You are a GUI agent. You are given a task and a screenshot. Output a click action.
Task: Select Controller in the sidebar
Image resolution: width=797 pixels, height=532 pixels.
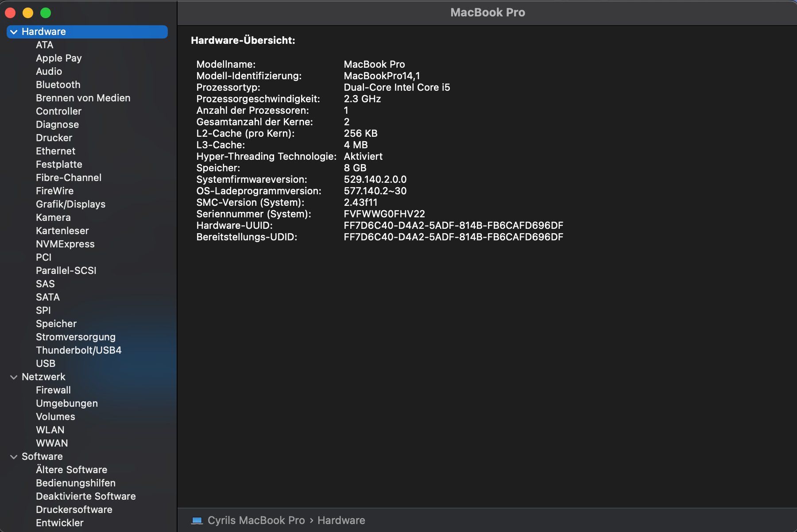click(x=59, y=112)
